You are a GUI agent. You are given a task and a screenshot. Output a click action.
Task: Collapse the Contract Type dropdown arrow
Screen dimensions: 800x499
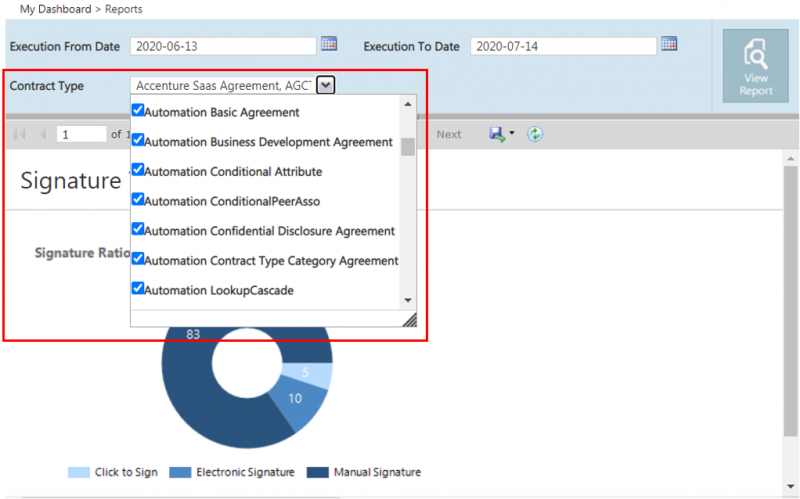[325, 86]
